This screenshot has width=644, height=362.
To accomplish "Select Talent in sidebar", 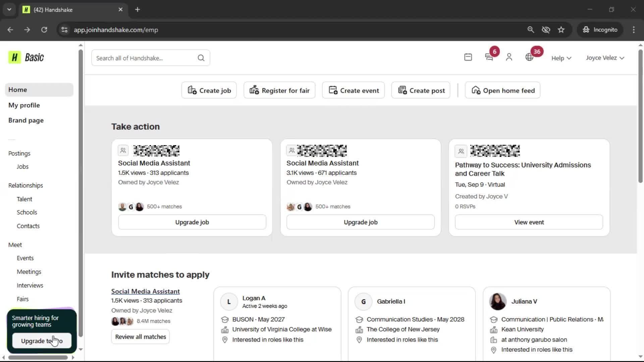I will [24, 199].
